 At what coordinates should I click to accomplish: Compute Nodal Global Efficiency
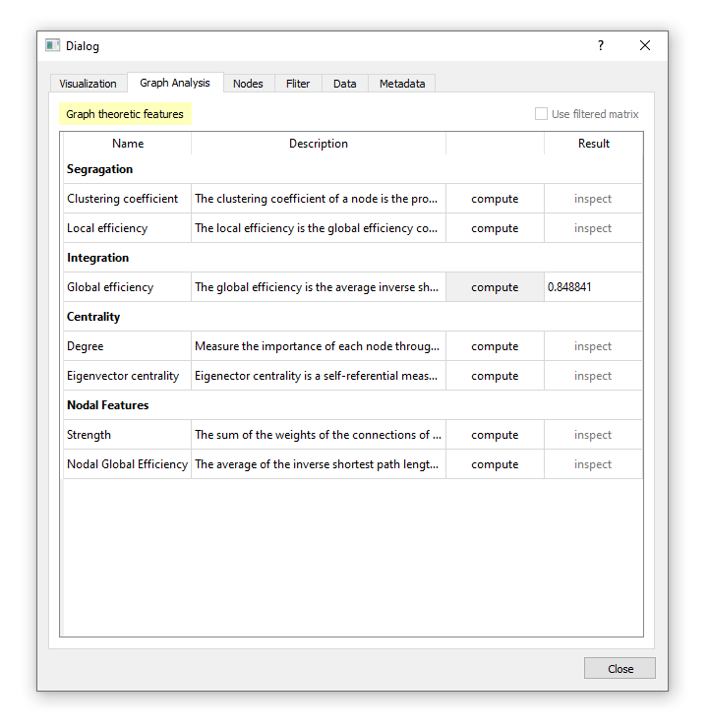[495, 464]
